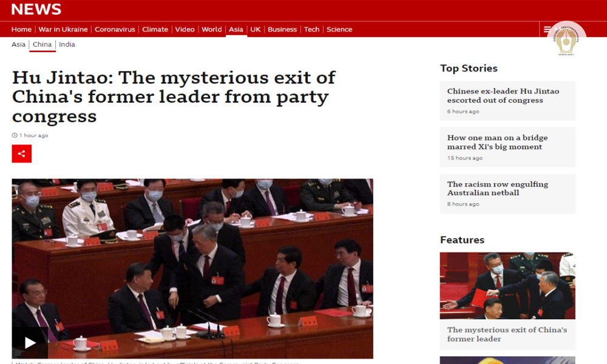The image size is (607, 364).
Task: Play the Hu Jintao congress video
Action: pos(30,343)
